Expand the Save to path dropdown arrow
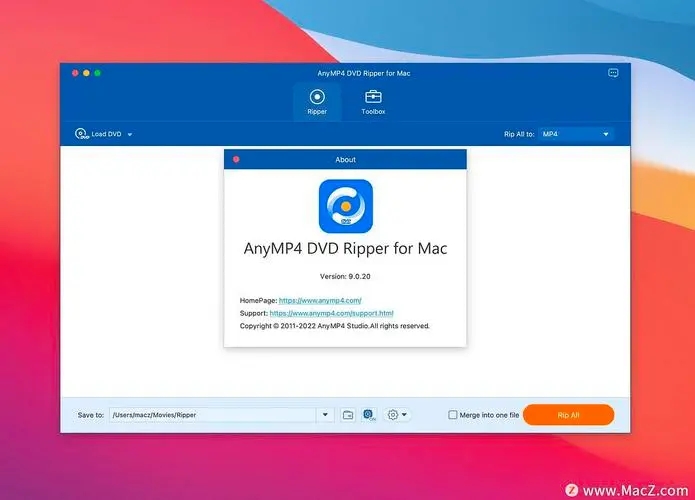This screenshot has width=695, height=500. [325, 415]
